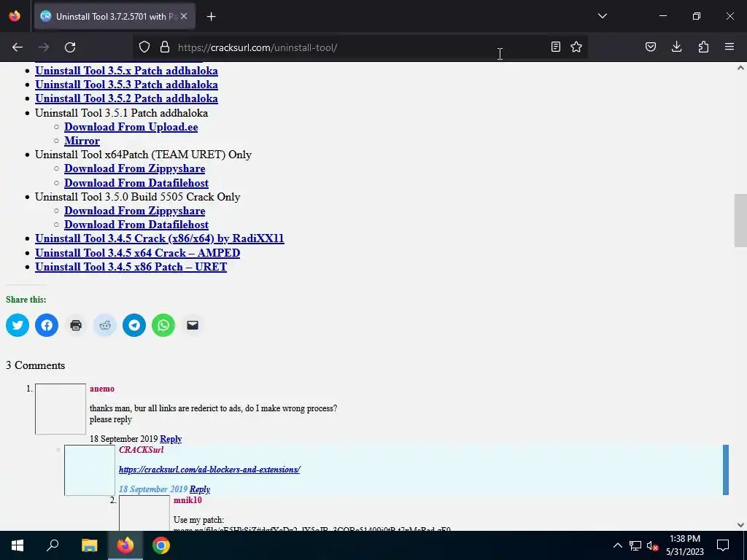Share this page on Twitter
The height and width of the screenshot is (560, 747).
[x=18, y=325]
